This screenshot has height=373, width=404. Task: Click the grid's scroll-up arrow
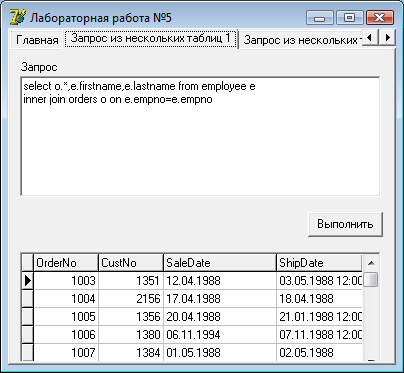pyautogui.click(x=371, y=263)
